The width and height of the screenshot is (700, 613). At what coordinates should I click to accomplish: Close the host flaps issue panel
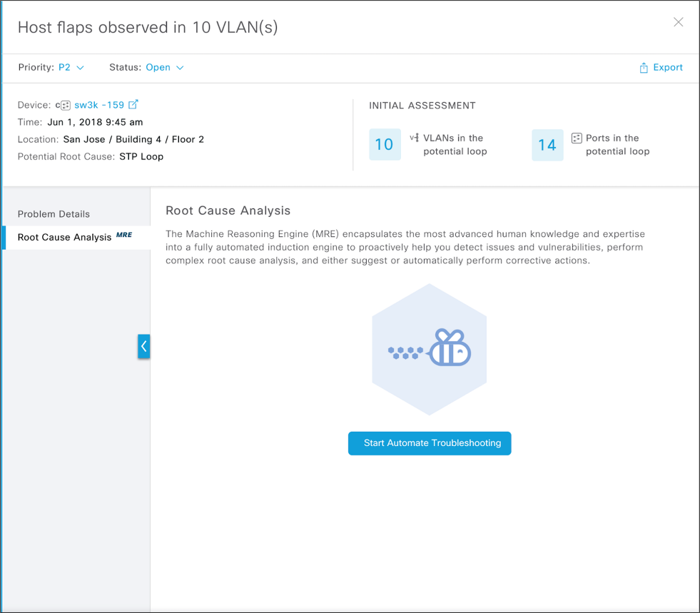[x=678, y=22]
